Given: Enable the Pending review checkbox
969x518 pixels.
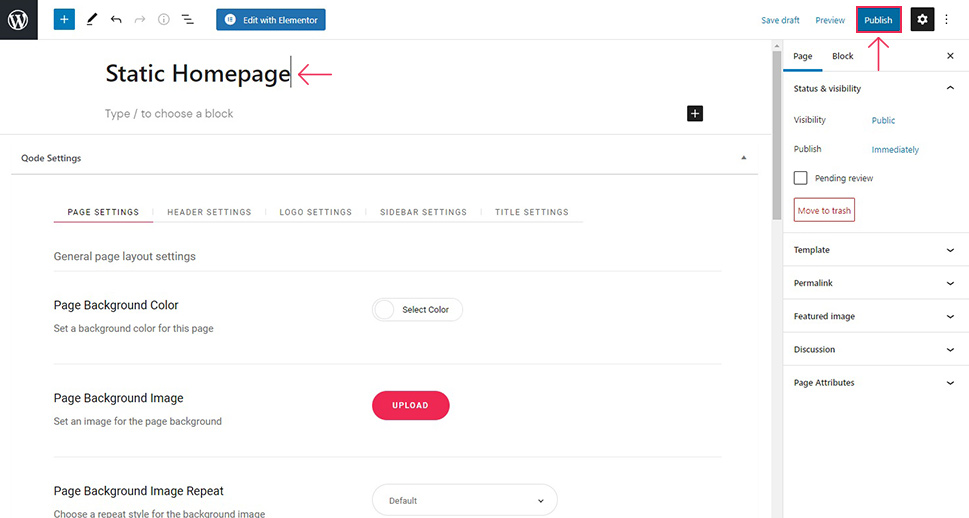Looking at the screenshot, I should [801, 178].
